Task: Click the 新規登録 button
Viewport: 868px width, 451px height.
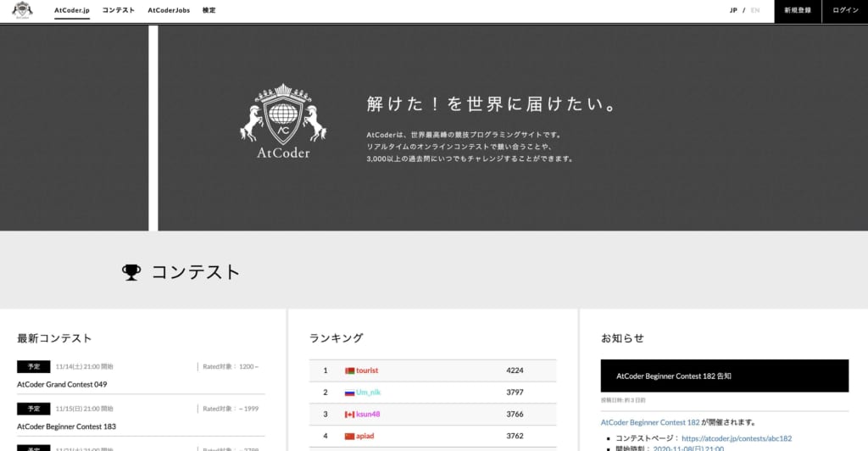Action: click(x=798, y=11)
